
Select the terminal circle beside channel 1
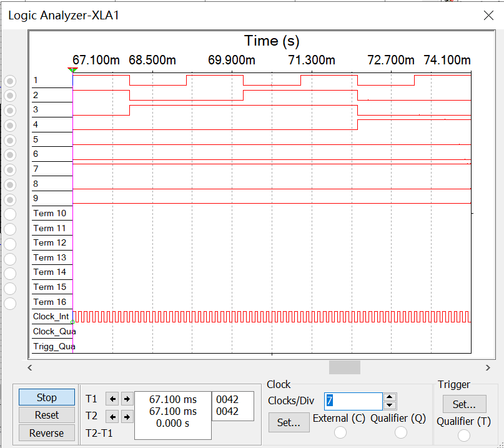[x=9, y=80]
